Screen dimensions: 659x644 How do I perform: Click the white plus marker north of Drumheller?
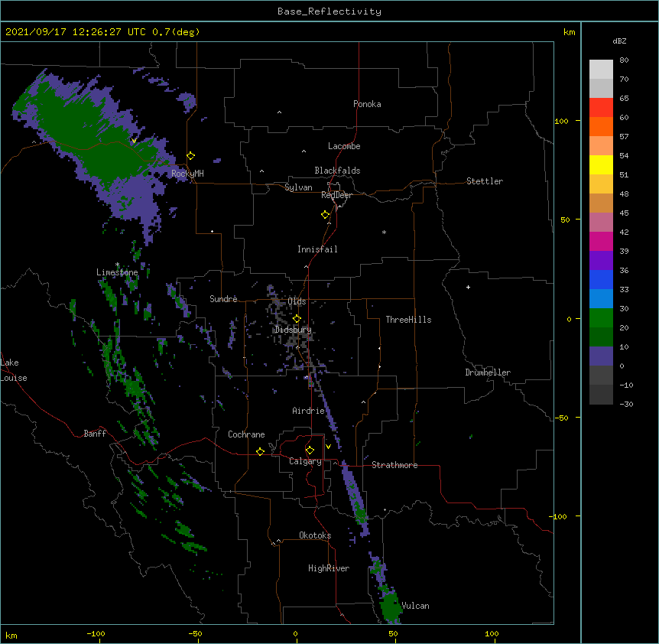coord(468,287)
